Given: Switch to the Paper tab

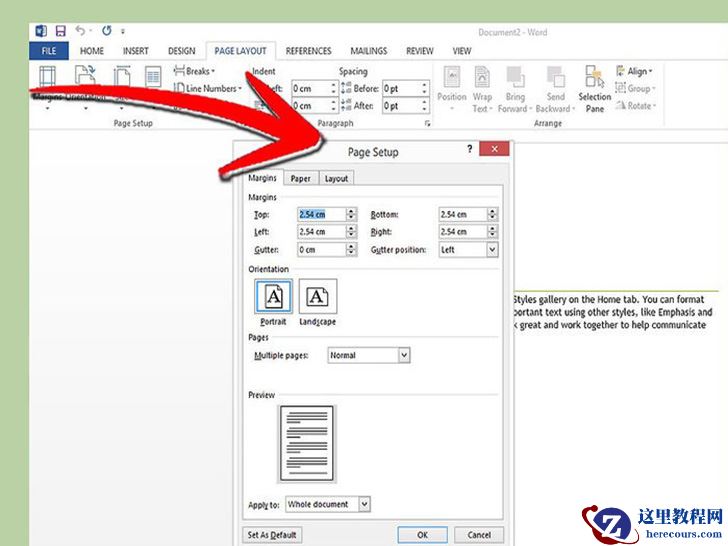Looking at the screenshot, I should pos(300,178).
